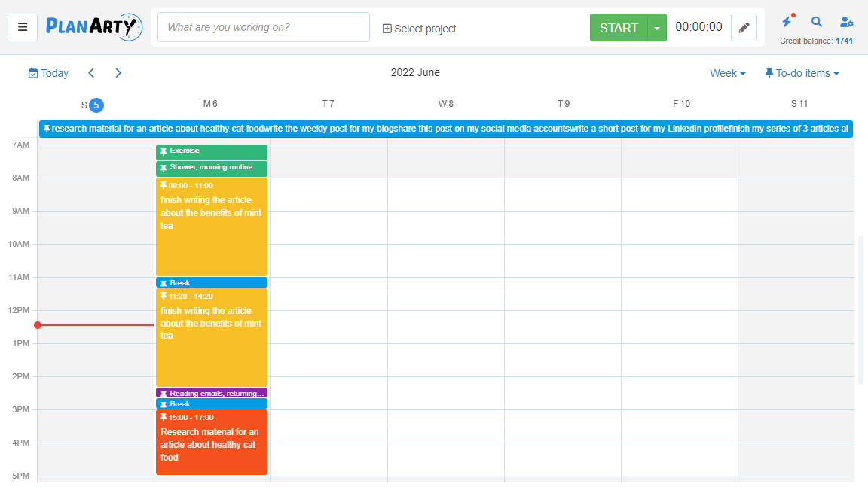Click the pencil edit icon
868x487 pixels.
click(744, 27)
